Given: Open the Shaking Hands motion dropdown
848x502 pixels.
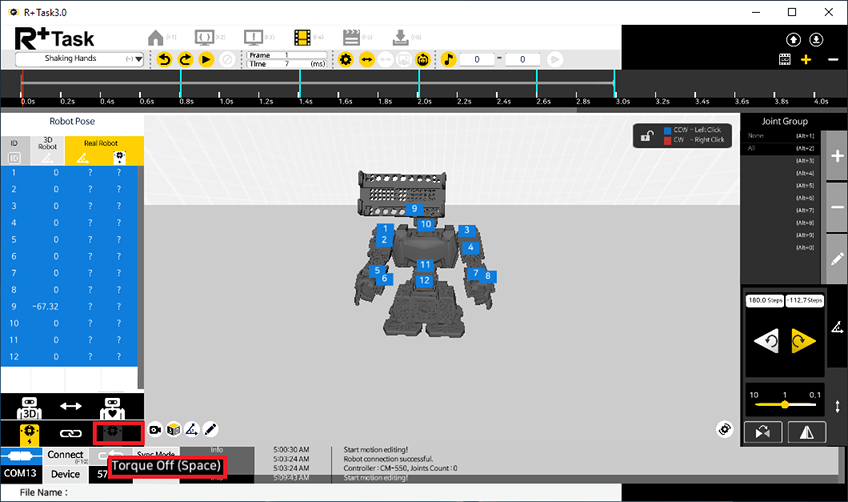Looking at the screenshot, I should coord(137,60).
